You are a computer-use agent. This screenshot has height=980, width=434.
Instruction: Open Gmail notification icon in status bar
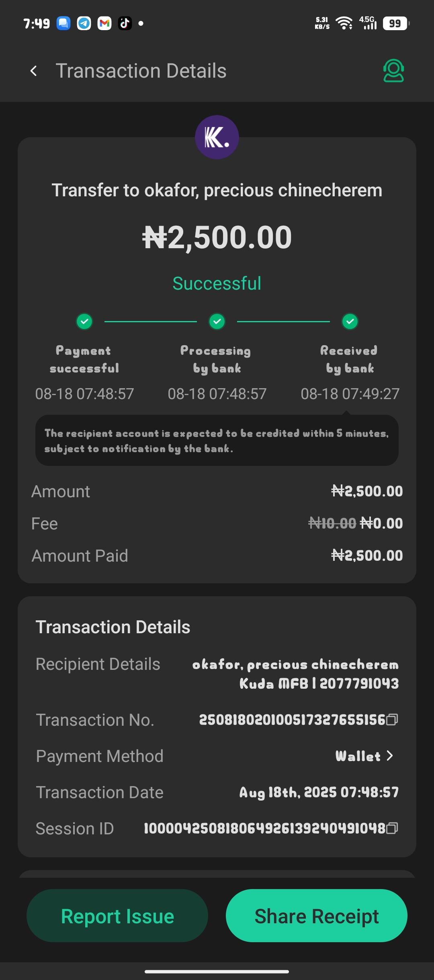click(104, 23)
